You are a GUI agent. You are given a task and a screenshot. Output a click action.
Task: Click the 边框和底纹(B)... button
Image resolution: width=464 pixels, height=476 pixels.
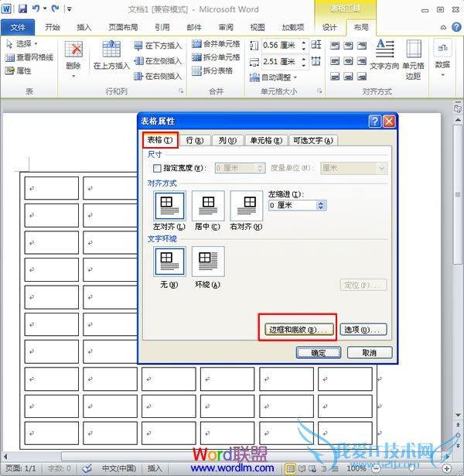pyautogui.click(x=299, y=330)
